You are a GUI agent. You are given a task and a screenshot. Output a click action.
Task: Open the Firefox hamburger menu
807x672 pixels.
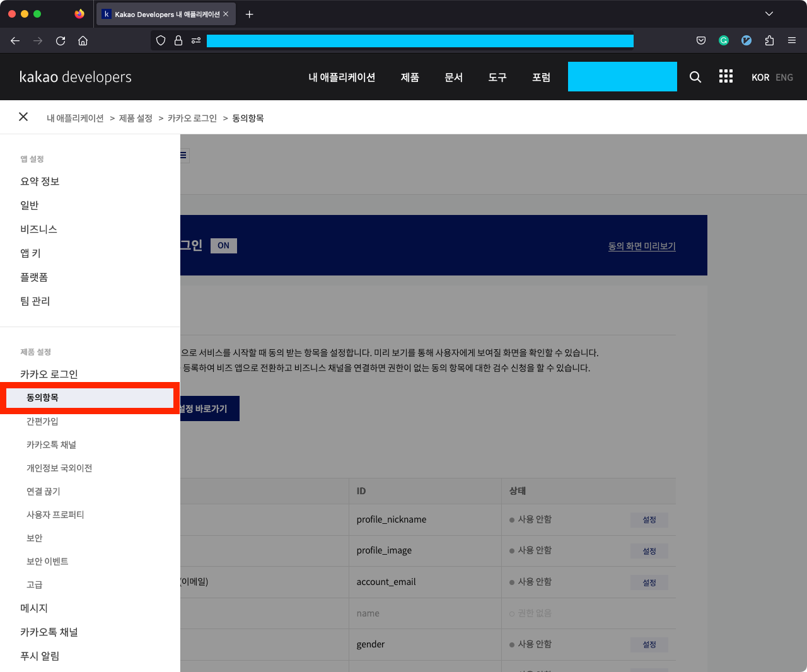tap(792, 40)
